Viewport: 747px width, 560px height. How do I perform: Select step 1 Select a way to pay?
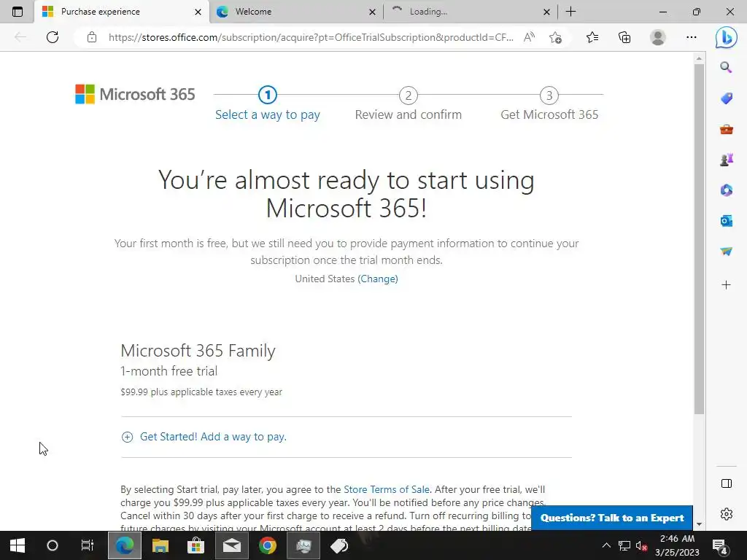click(x=267, y=104)
